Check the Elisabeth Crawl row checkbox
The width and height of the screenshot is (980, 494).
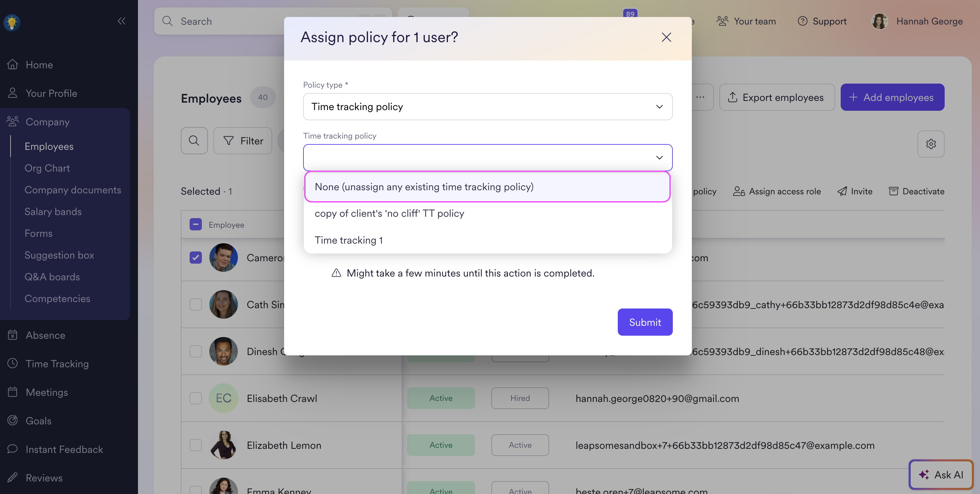(195, 398)
